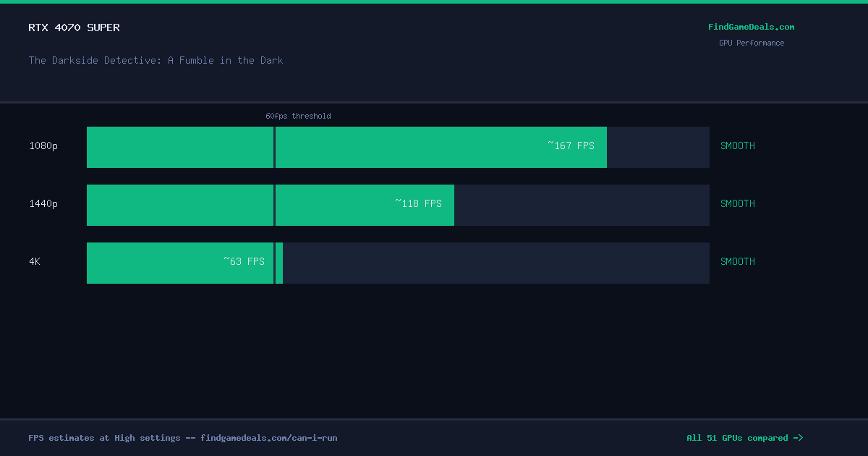
Task: Click the GPU Performance caption
Action: (752, 43)
